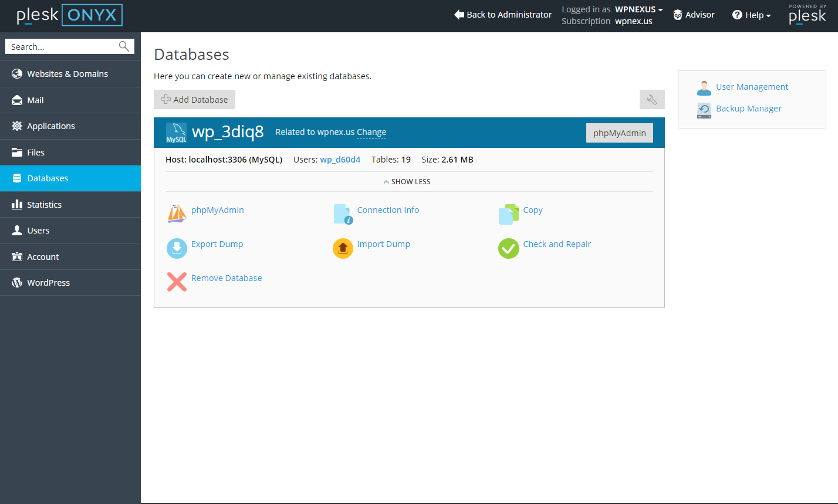Open the Backup Manager link
The image size is (838, 504).
tap(749, 109)
